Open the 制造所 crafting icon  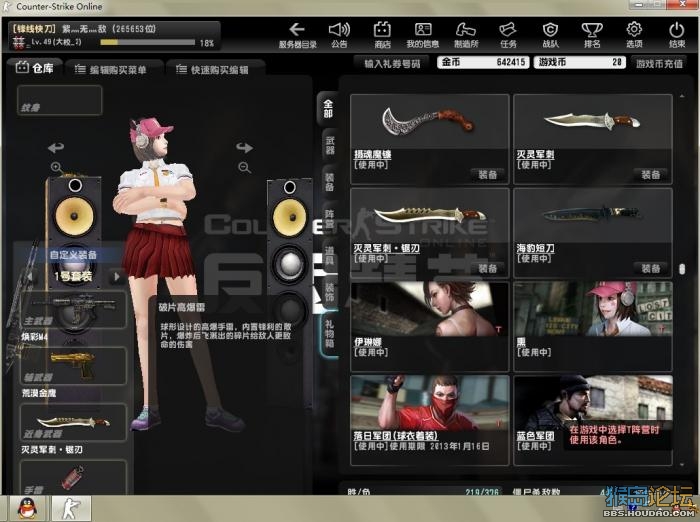(x=466, y=35)
